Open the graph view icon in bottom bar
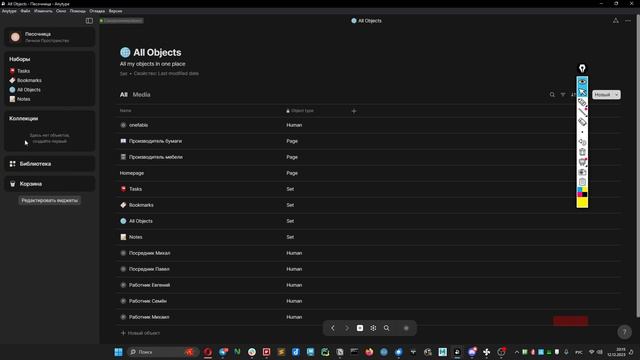The height and width of the screenshot is (360, 640). pos(373,328)
